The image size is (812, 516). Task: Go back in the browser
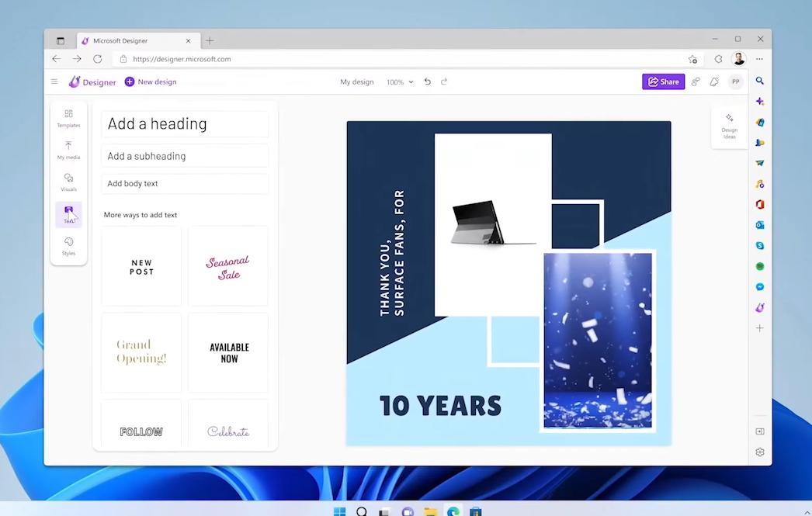tap(57, 59)
